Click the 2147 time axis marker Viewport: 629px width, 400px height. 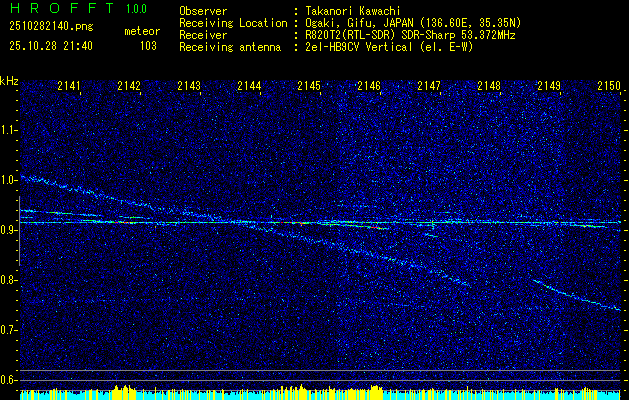pyautogui.click(x=429, y=85)
